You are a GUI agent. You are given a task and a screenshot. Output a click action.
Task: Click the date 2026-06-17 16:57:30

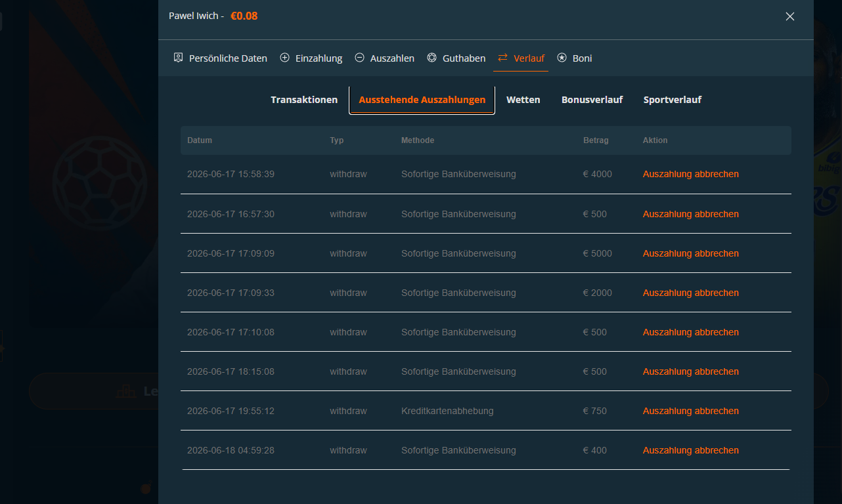tap(231, 215)
